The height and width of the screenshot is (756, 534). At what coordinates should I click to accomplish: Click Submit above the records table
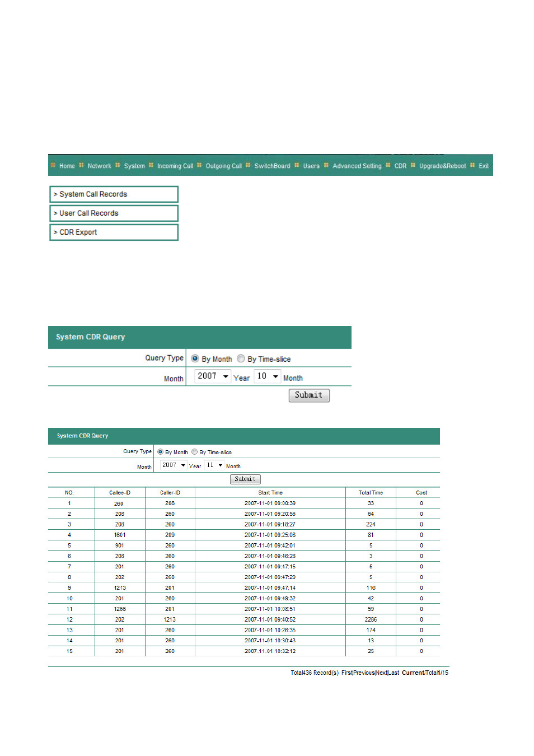245,479
